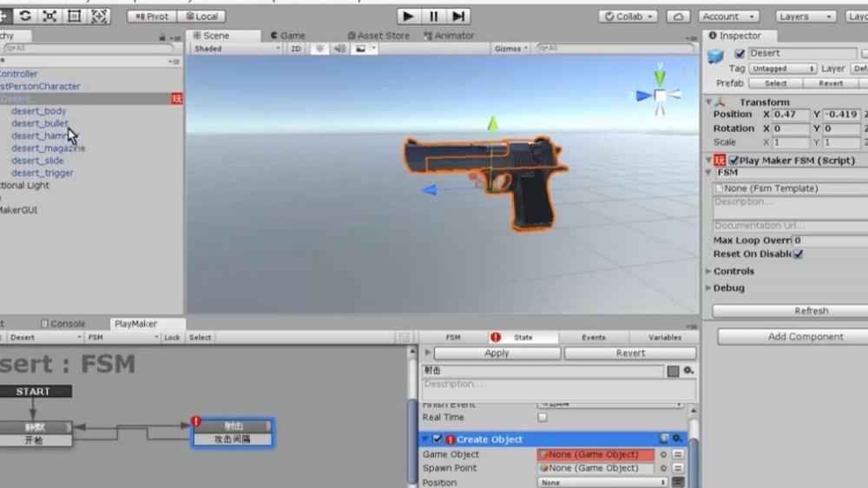Open the FSM tab in PlayMaker inspector
The width and height of the screenshot is (868, 488).
(x=453, y=337)
